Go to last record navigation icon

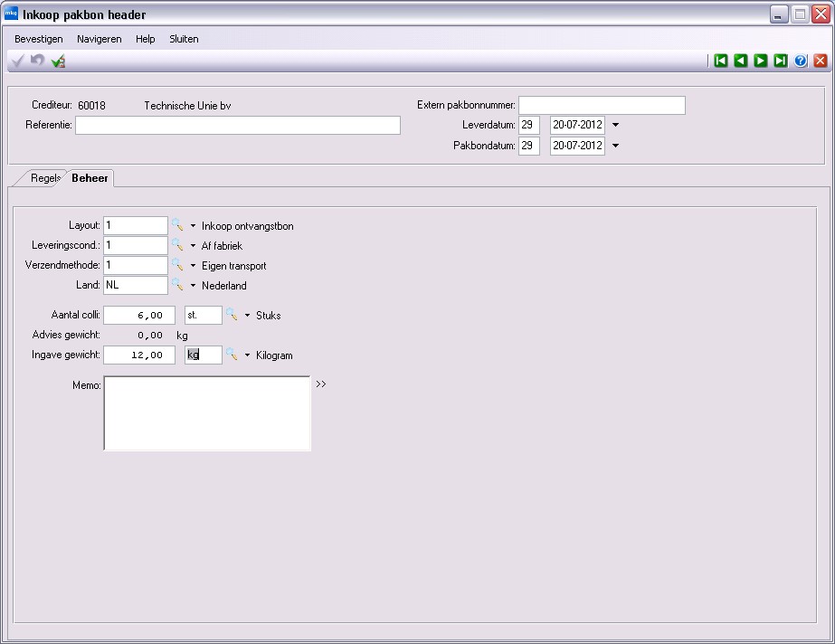(x=780, y=61)
